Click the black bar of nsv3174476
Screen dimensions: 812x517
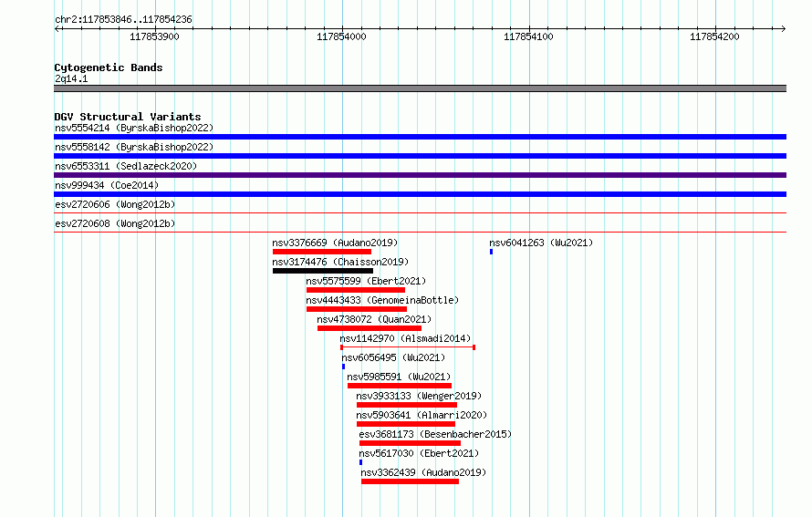323,271
